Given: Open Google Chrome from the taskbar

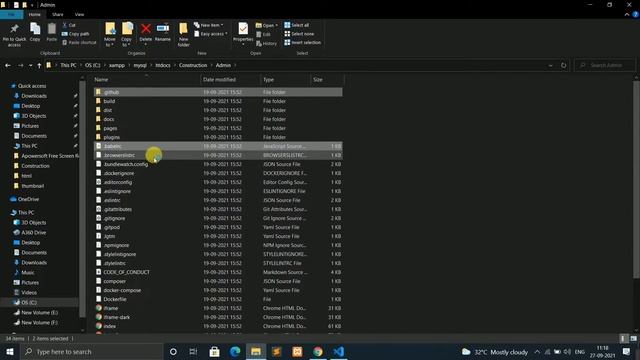Looking at the screenshot, I should pyautogui.click(x=318, y=351).
